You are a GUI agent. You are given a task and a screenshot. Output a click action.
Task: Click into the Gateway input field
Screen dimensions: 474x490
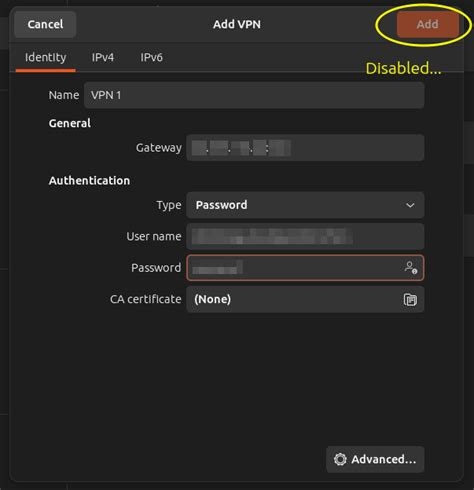pos(305,148)
